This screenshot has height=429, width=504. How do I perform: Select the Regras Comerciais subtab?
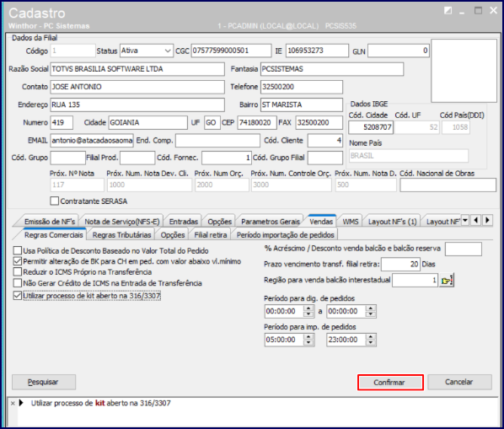[53, 235]
